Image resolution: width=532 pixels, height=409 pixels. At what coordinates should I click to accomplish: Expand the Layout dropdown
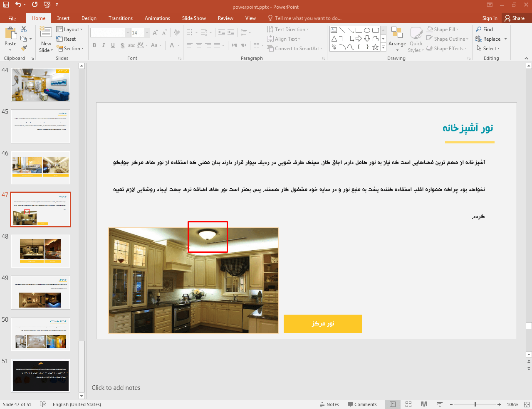pyautogui.click(x=69, y=30)
